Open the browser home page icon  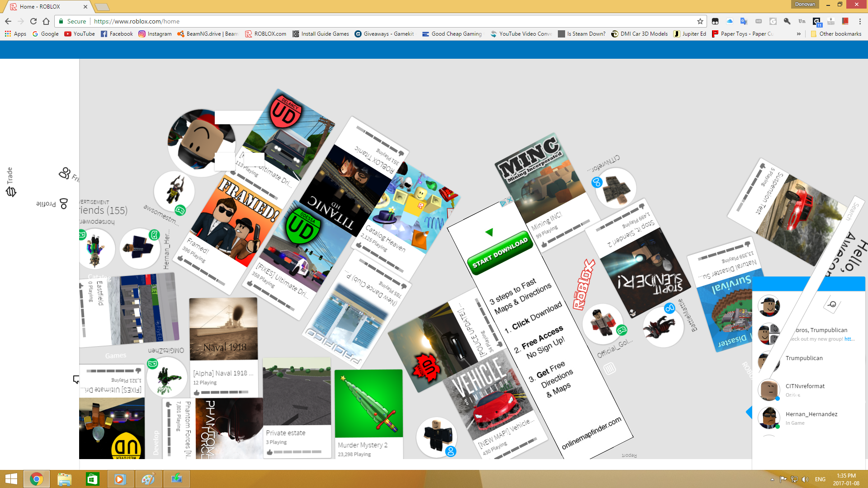click(46, 21)
